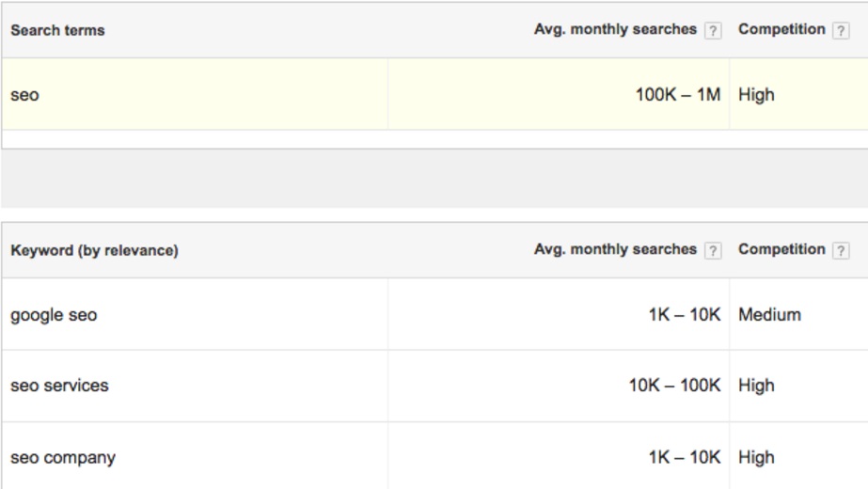Click the 1K – 10K volume for google seo

coord(685,314)
